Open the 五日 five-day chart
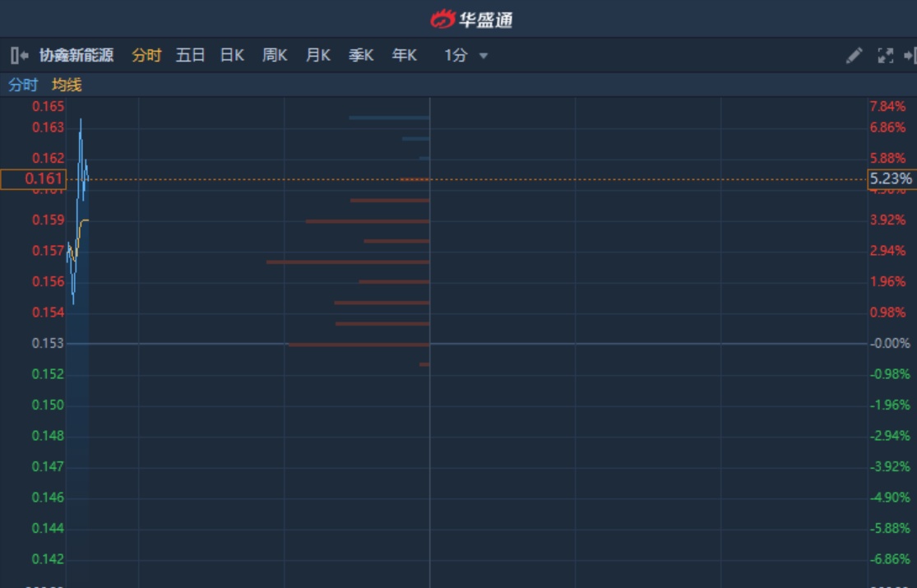This screenshot has height=588, width=917. click(x=190, y=55)
